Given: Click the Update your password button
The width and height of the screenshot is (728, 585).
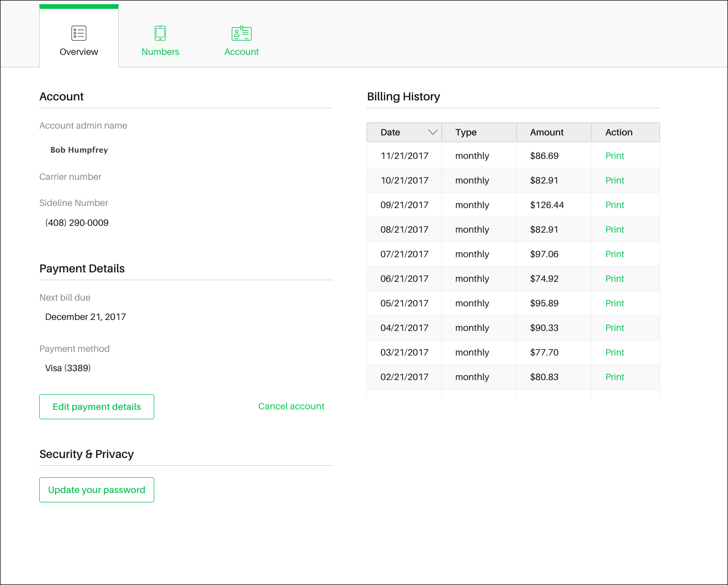Looking at the screenshot, I should click(97, 490).
